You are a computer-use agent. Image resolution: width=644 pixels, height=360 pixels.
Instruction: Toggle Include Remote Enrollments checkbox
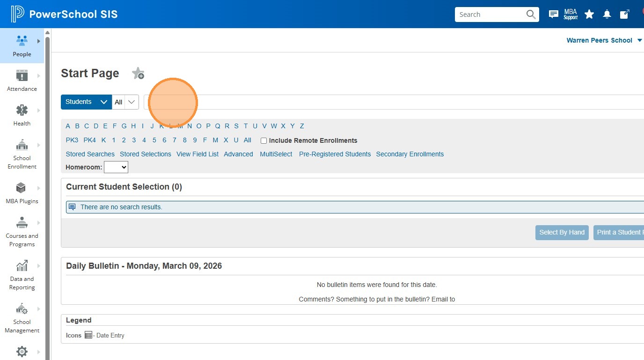click(x=264, y=140)
